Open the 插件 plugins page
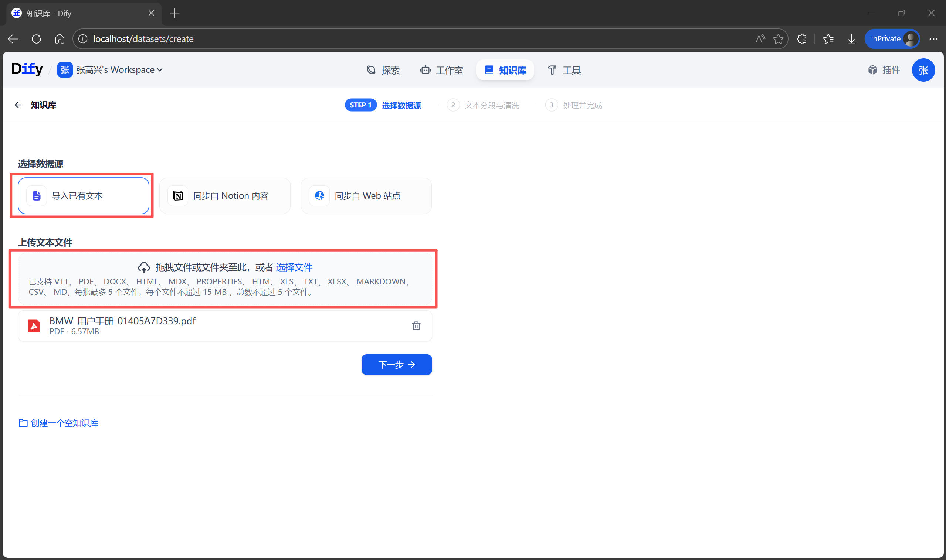The image size is (946, 560). click(884, 70)
